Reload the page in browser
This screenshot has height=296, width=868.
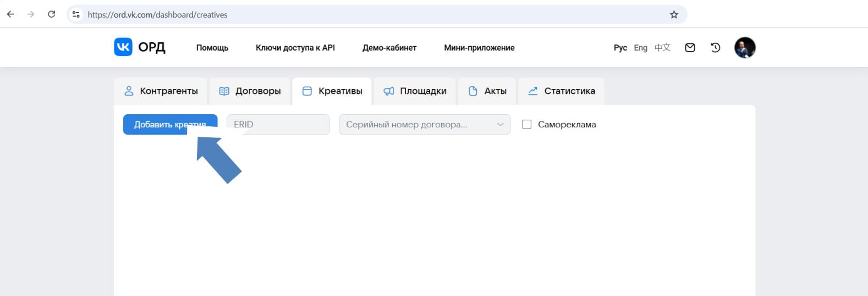click(51, 14)
